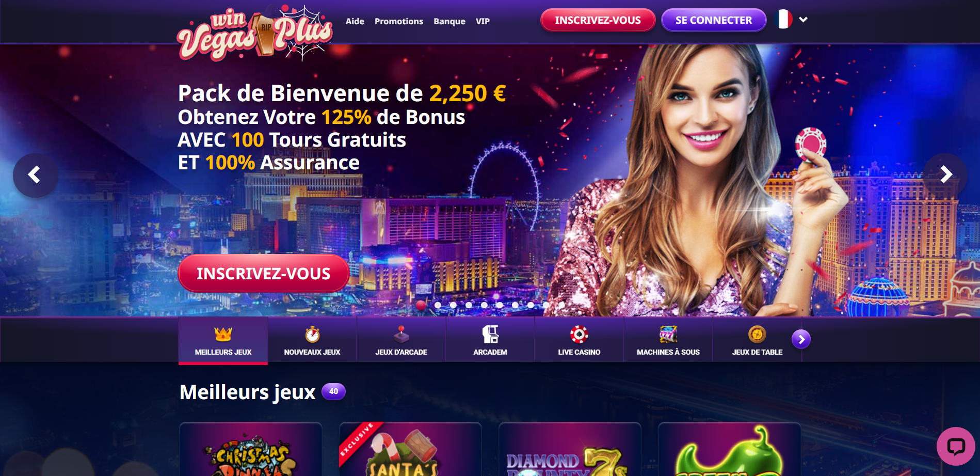This screenshot has height=476, width=980.
Task: Show more game categories with purple arrow
Action: tap(801, 339)
